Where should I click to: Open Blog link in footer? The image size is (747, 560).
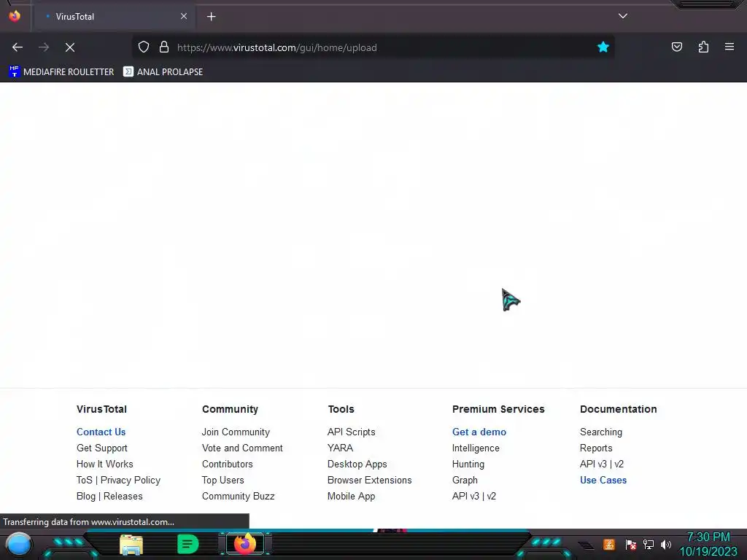[x=86, y=496]
